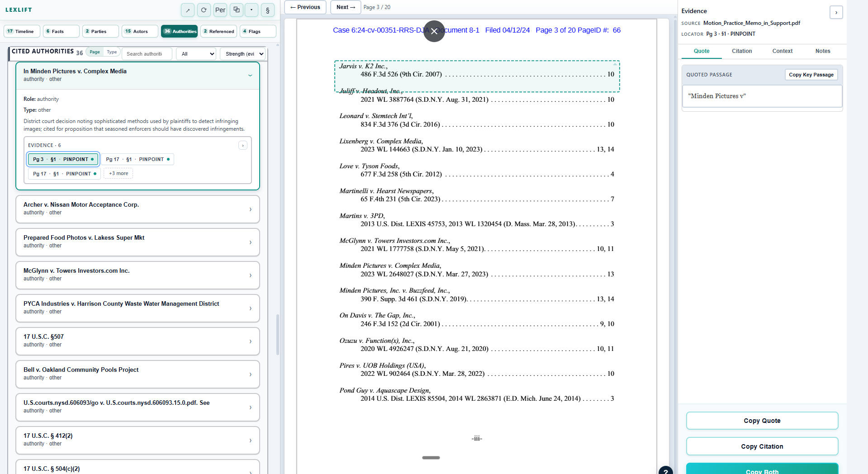Viewport: 868px width, 474px height.
Task: Switch to the Citation tab
Action: 742,51
